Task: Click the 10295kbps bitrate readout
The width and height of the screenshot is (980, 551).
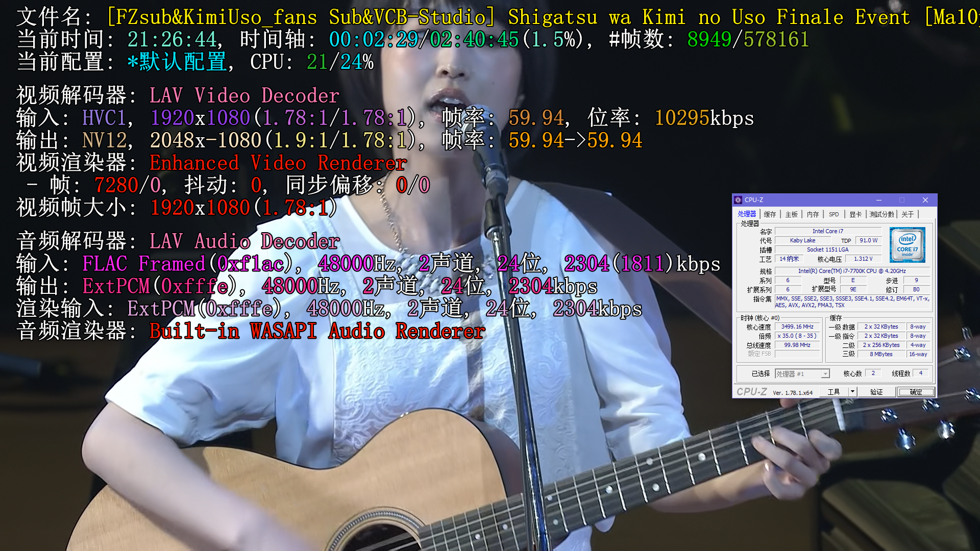Action: pos(704,118)
